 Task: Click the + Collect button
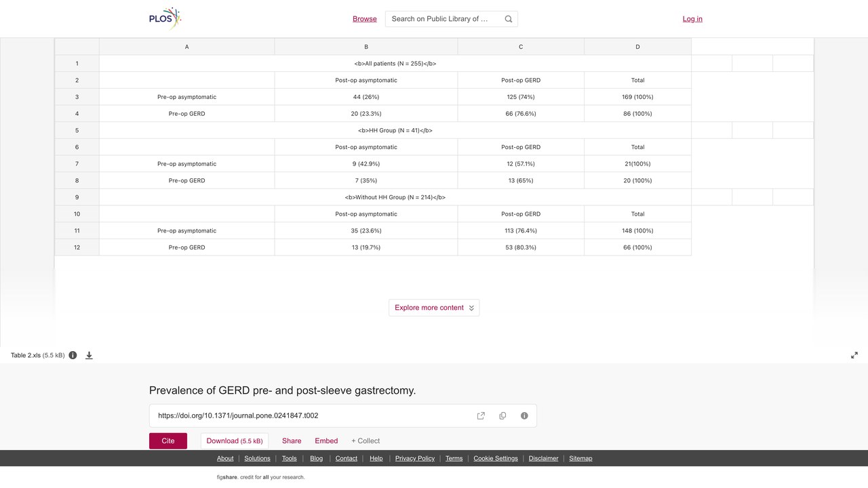pyautogui.click(x=366, y=441)
